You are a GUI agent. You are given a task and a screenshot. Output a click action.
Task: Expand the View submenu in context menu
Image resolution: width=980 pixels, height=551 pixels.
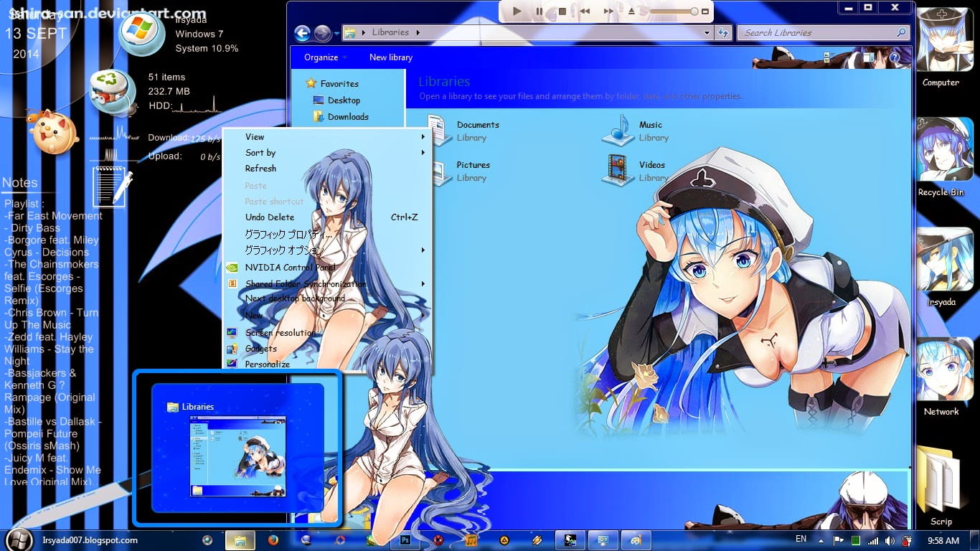point(255,137)
